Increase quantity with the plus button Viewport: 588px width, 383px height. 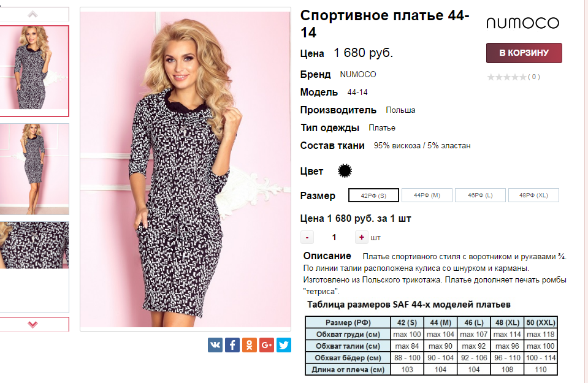tap(362, 237)
